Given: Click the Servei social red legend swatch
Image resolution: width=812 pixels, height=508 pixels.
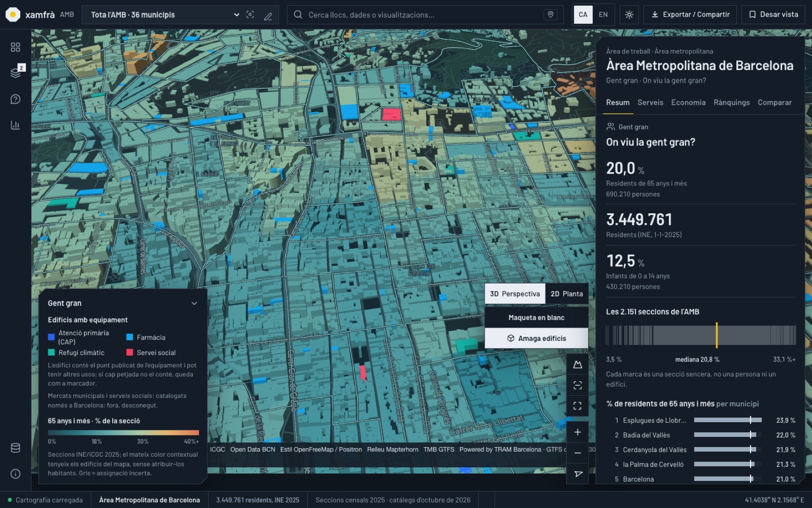Looking at the screenshot, I should (x=129, y=353).
